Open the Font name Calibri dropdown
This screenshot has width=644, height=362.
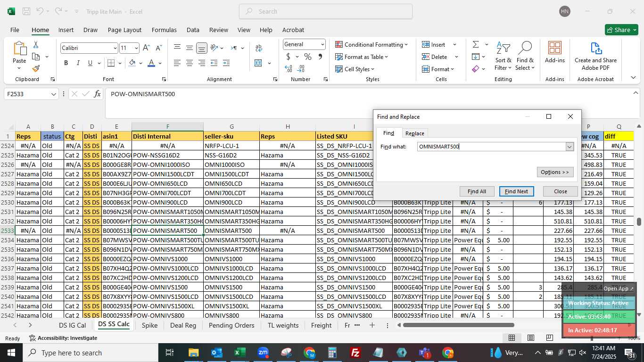[x=115, y=48]
